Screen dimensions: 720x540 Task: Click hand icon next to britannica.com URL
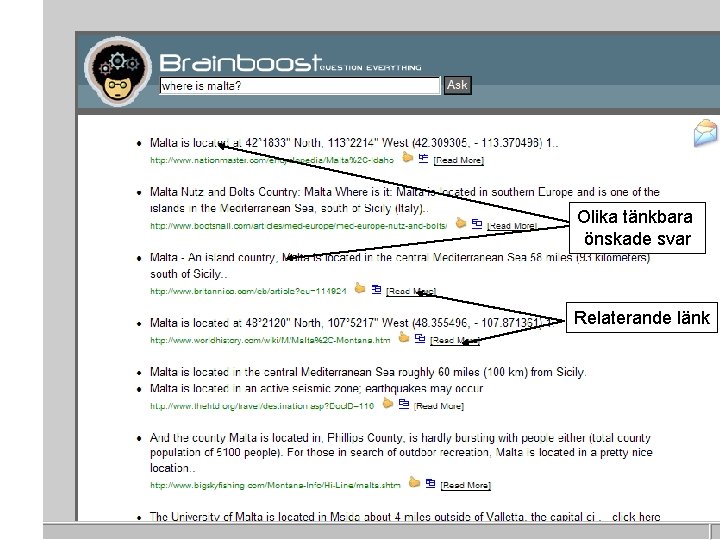[360, 288]
